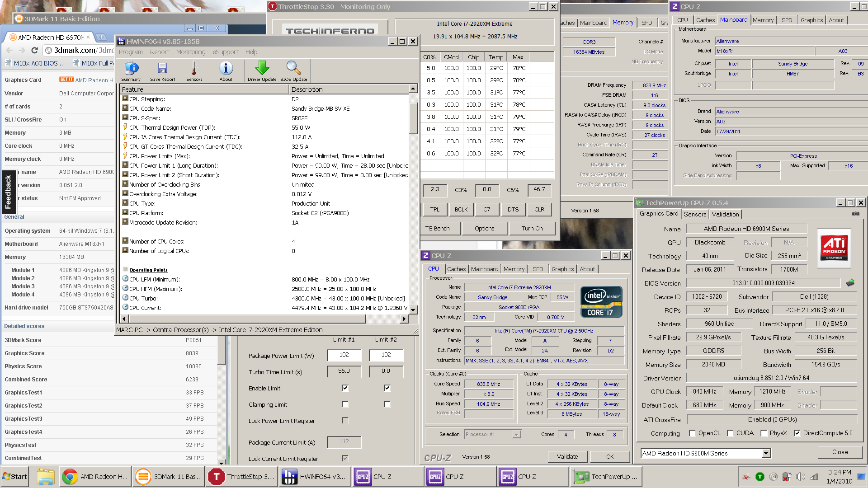Image resolution: width=868 pixels, height=488 pixels.
Task: Open the HWiNFO Summary tool
Action: [131, 71]
